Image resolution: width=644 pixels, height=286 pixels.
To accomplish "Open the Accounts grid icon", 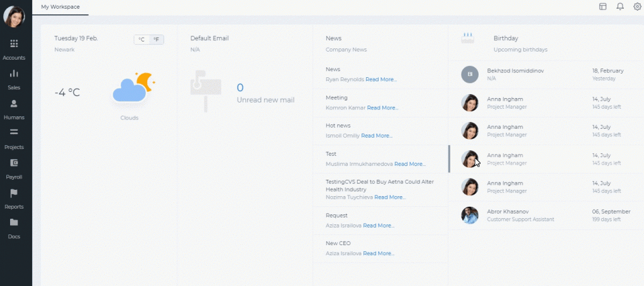I will point(14,43).
